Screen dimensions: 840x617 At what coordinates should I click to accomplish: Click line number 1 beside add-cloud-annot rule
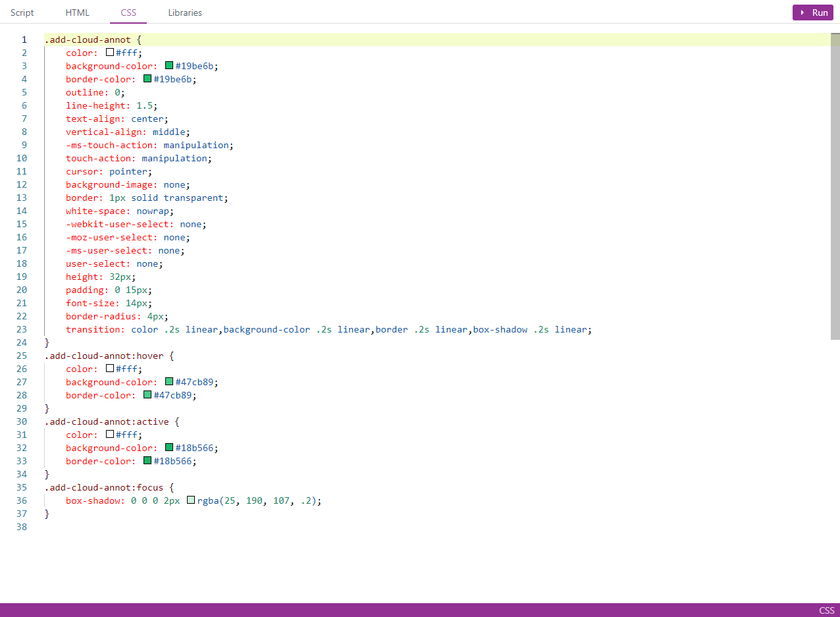click(24, 40)
